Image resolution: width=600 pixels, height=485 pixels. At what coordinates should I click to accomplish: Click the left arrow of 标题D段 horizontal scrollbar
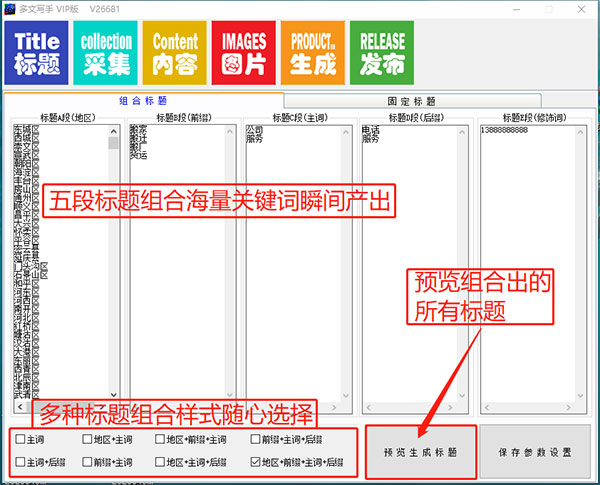click(x=369, y=407)
